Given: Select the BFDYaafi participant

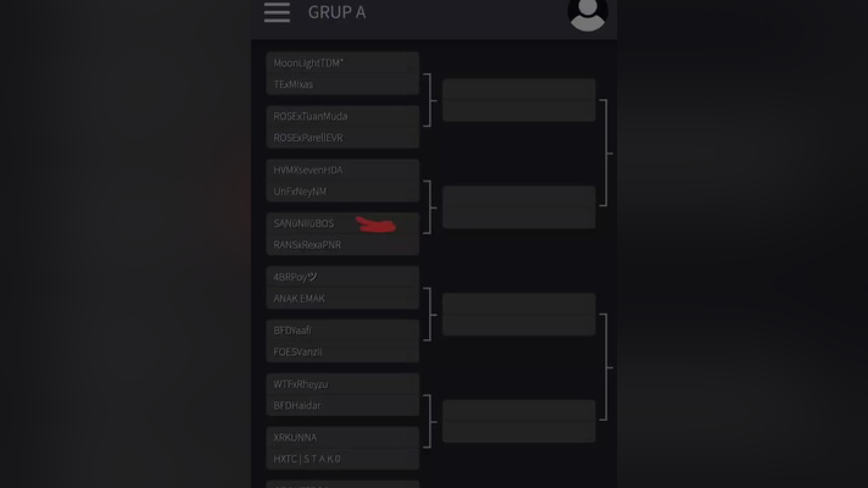Looking at the screenshot, I should click(342, 331).
